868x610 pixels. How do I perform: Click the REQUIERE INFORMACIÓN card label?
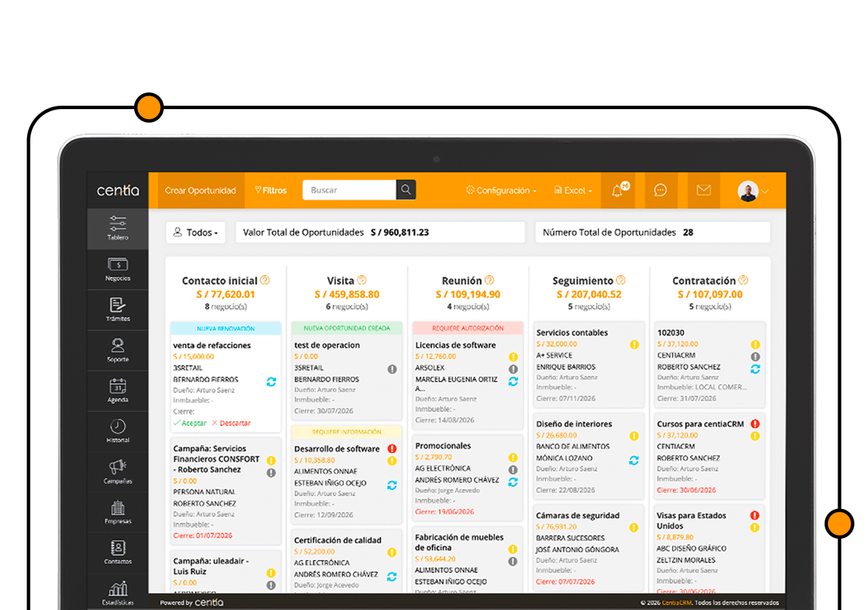[347, 432]
